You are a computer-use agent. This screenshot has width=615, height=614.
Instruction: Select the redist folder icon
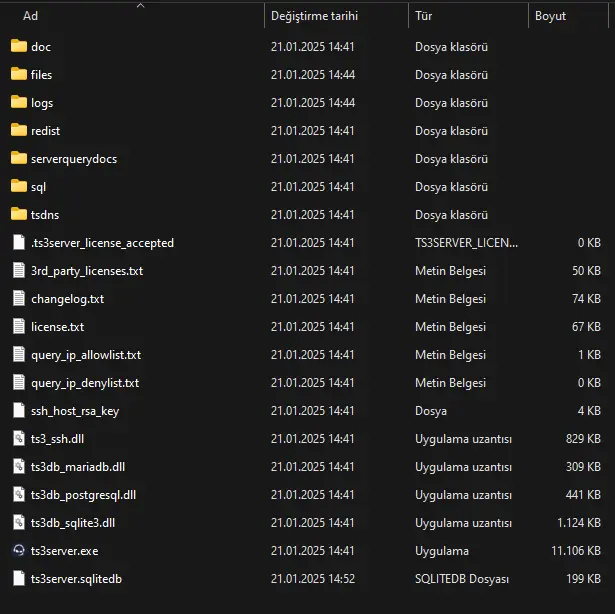point(19,130)
